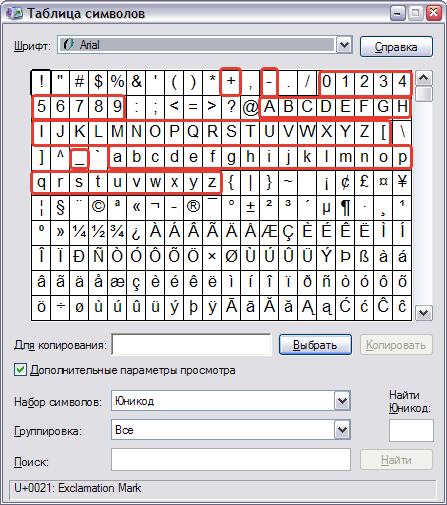Click the Копировать button
Screen dimensions: 447x505
click(x=396, y=345)
